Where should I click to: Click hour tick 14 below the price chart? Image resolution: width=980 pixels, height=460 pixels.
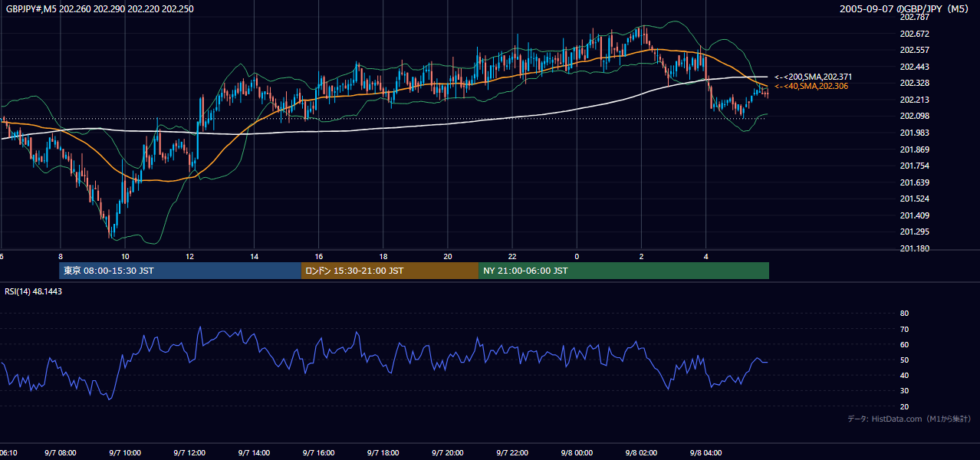tap(253, 256)
